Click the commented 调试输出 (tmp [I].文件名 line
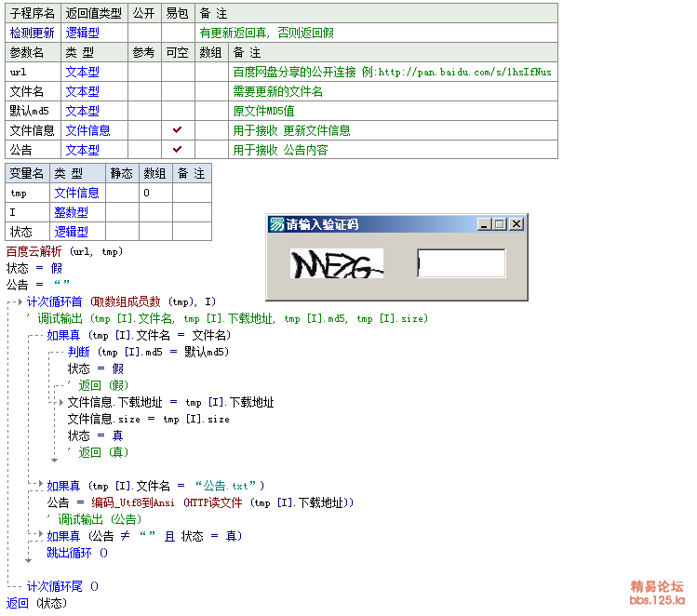The image size is (697, 616). (x=228, y=318)
